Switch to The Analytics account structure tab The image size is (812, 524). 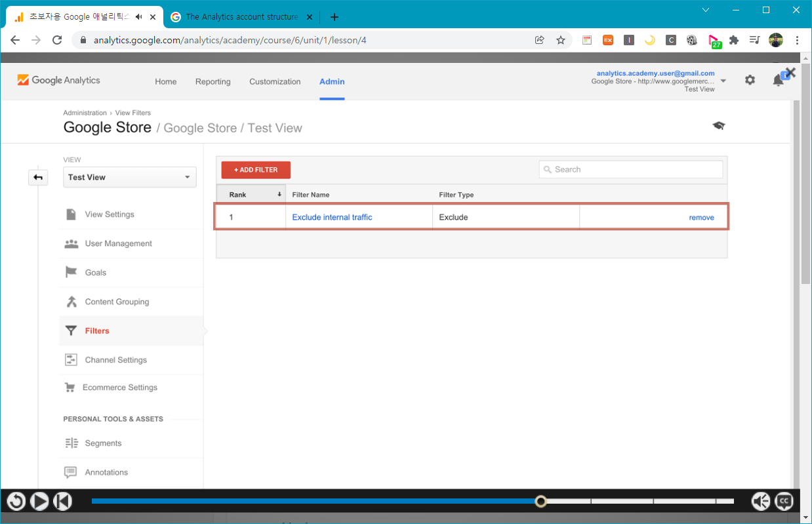coord(241,17)
